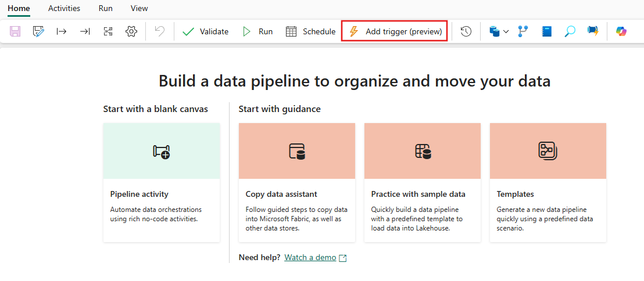The height and width of the screenshot is (281, 644).
Task: Open the Copilot icon
Action: click(x=621, y=31)
